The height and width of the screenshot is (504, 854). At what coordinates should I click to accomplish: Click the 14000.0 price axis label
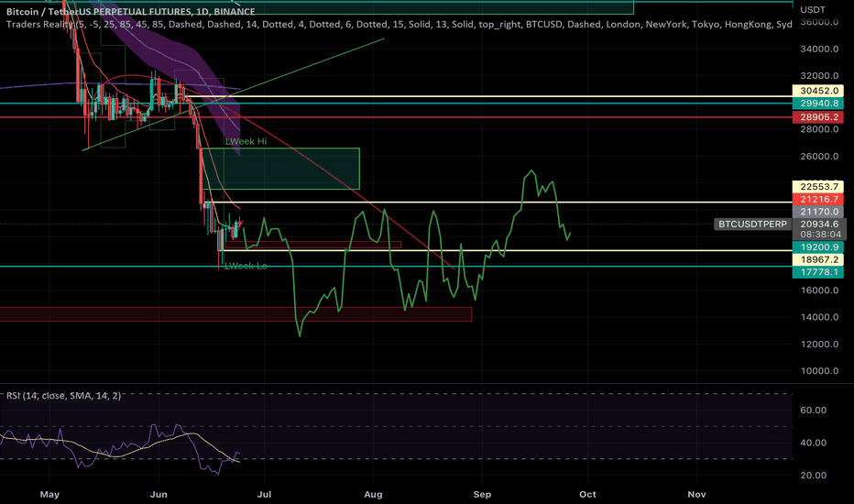click(x=818, y=317)
